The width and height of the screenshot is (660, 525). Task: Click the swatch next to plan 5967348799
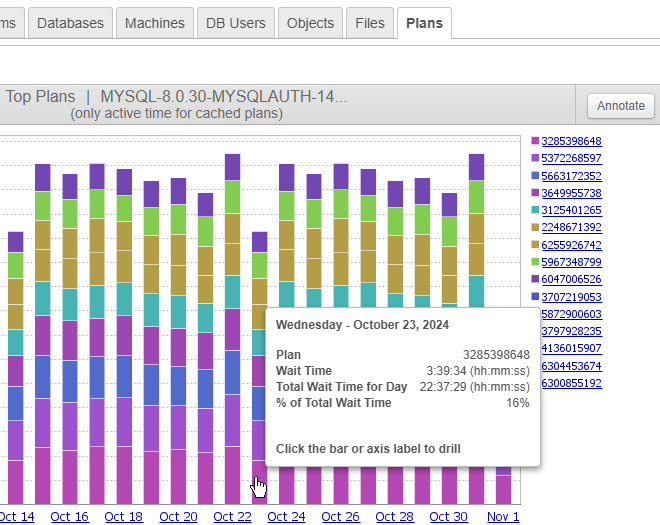535,262
